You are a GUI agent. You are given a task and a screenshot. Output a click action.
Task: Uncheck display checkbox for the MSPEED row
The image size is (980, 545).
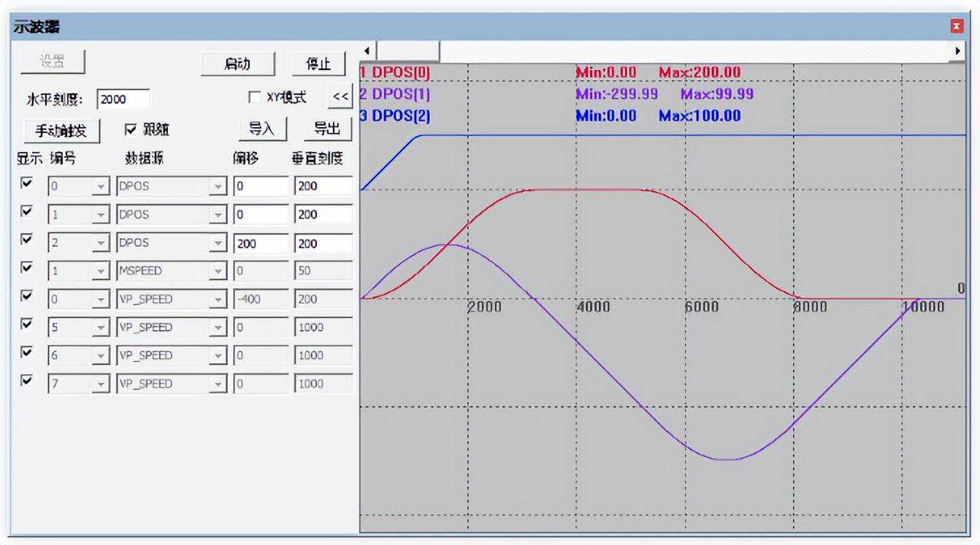pos(27,268)
